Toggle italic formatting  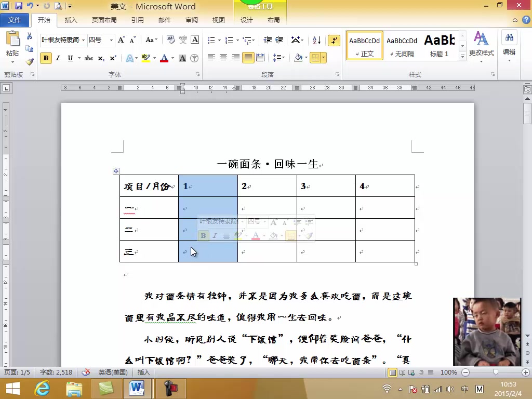57,58
